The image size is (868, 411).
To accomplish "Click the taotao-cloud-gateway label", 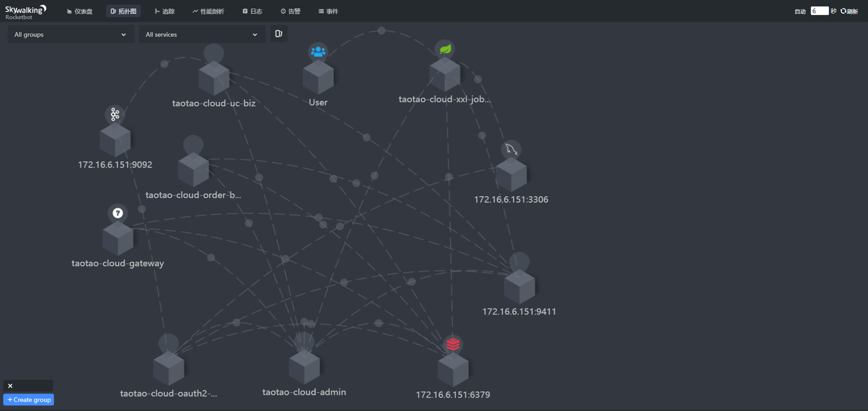I will click(x=118, y=263).
